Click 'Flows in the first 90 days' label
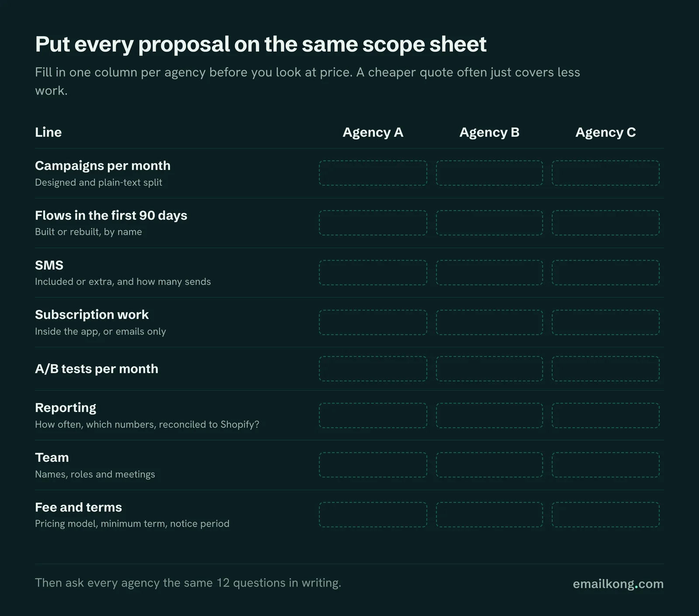Viewport: 699px width, 616px height. coord(111,215)
